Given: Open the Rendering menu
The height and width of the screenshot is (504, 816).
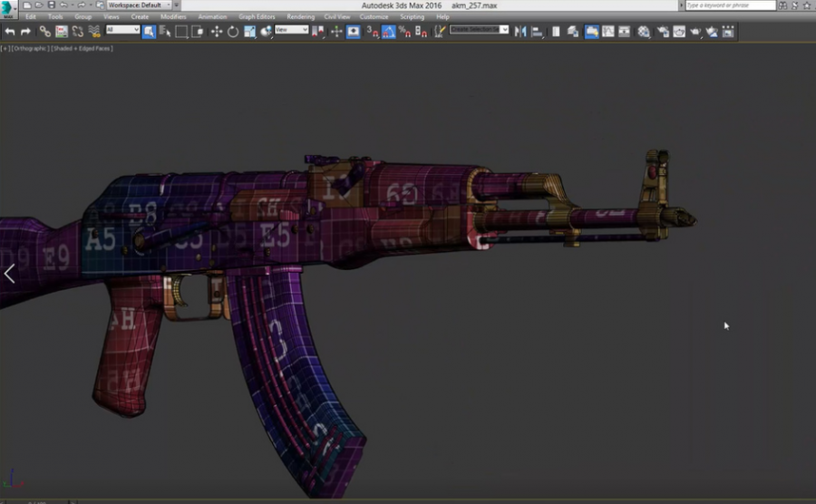Looking at the screenshot, I should coord(300,16).
